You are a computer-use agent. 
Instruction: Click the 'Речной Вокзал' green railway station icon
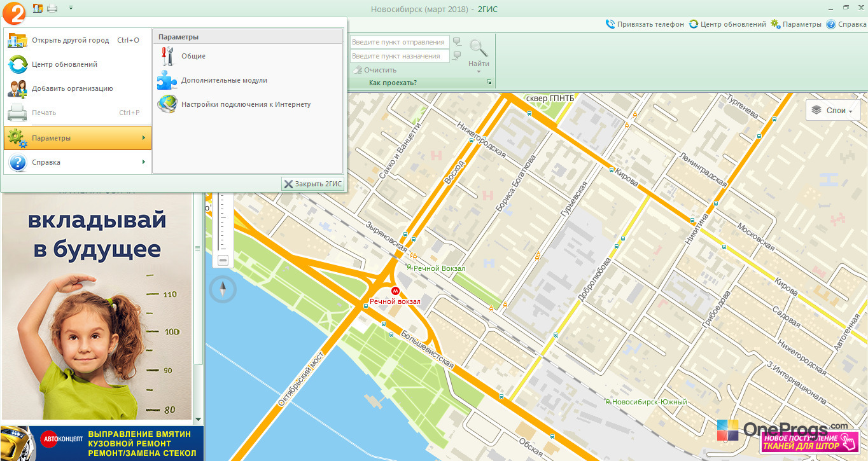tap(409, 268)
